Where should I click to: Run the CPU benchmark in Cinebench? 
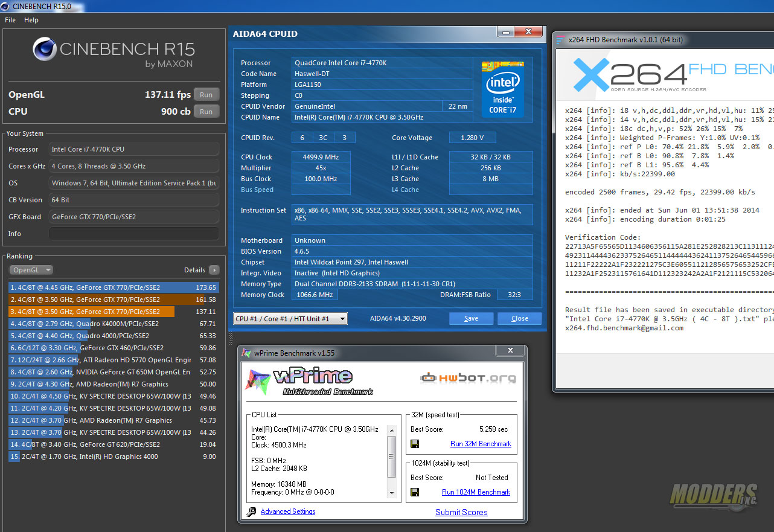pos(206,112)
